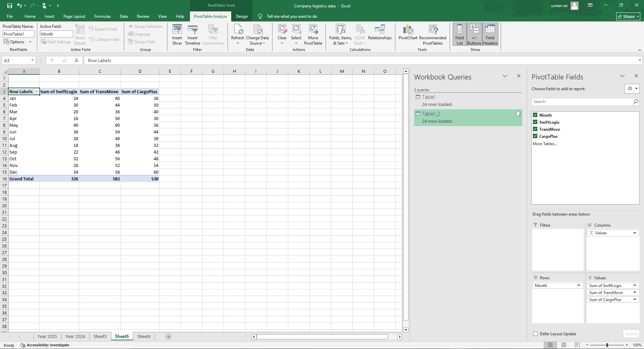Click the zoom out minus button
644x349 pixels.
point(587,345)
